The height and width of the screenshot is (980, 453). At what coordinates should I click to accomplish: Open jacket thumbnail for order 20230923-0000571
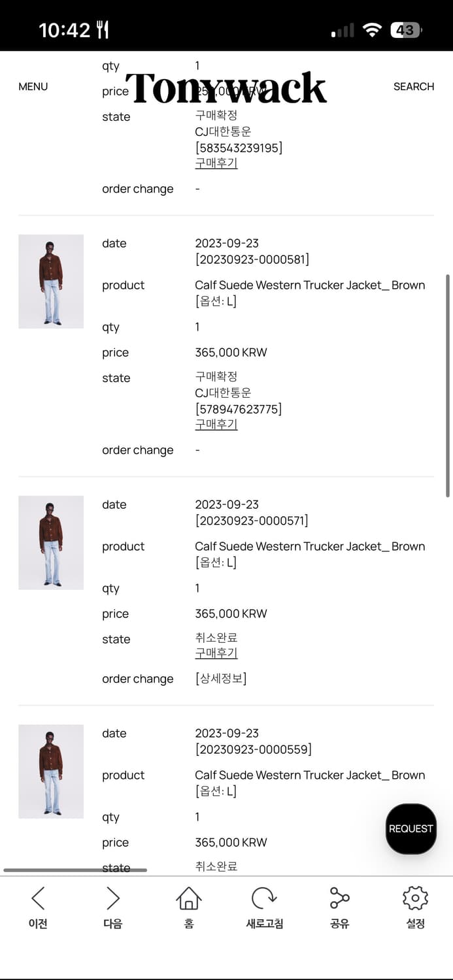(x=51, y=543)
